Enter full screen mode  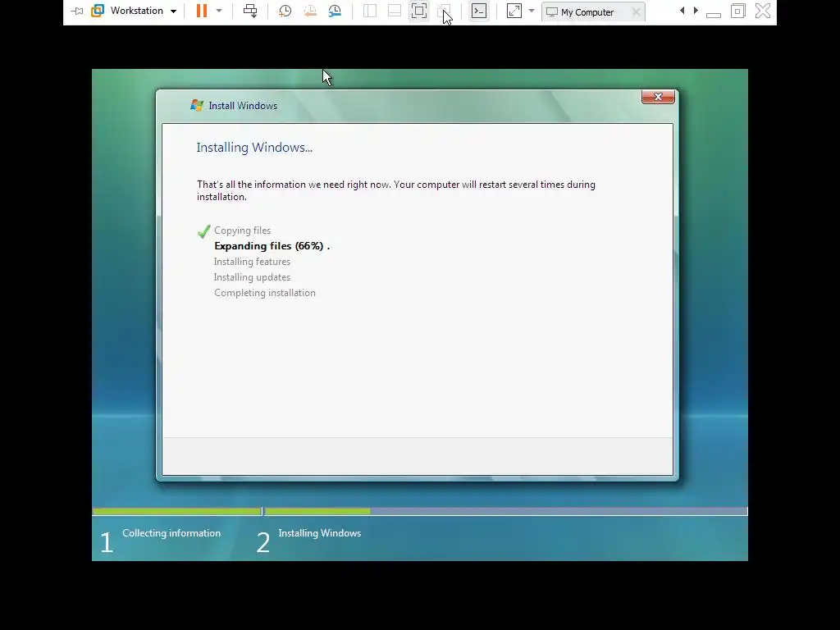[x=419, y=11]
